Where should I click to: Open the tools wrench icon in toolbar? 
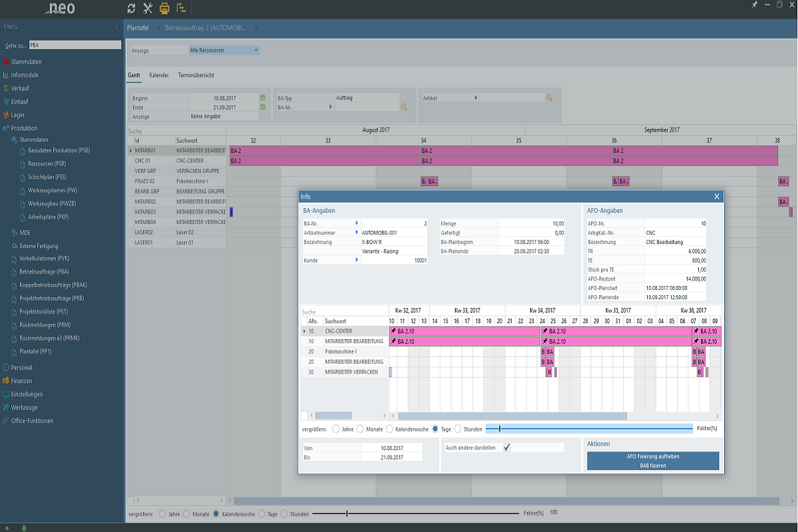pyautogui.click(x=148, y=8)
